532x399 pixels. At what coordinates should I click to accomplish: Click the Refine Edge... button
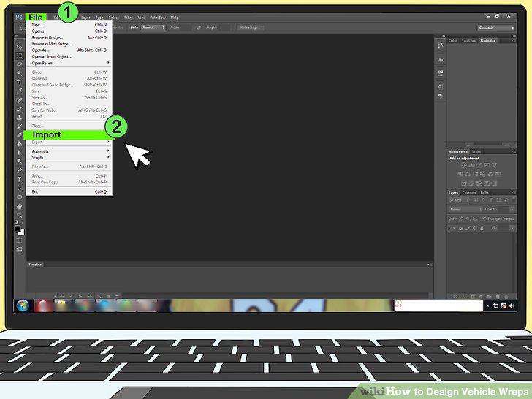[x=250, y=28]
